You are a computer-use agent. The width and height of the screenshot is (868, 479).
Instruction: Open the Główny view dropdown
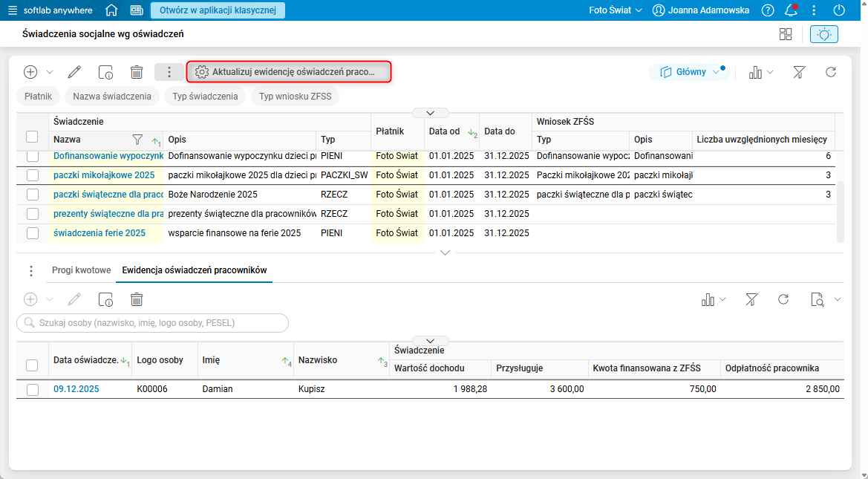click(689, 72)
